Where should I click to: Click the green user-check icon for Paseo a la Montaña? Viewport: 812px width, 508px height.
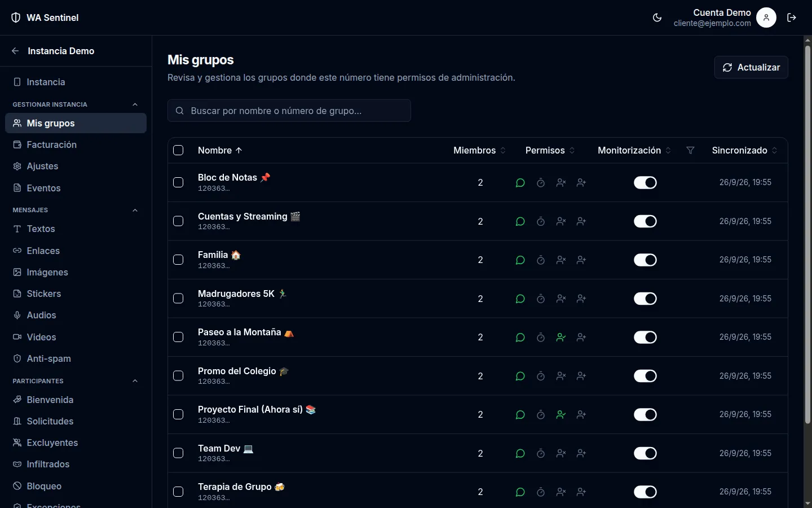(561, 338)
